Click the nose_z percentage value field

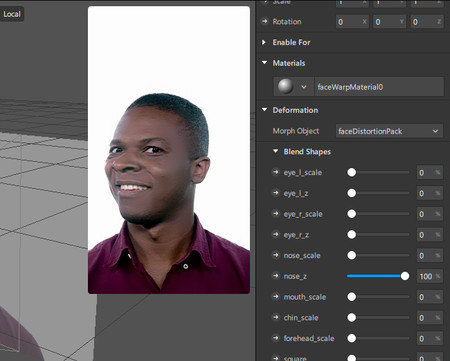(430, 276)
